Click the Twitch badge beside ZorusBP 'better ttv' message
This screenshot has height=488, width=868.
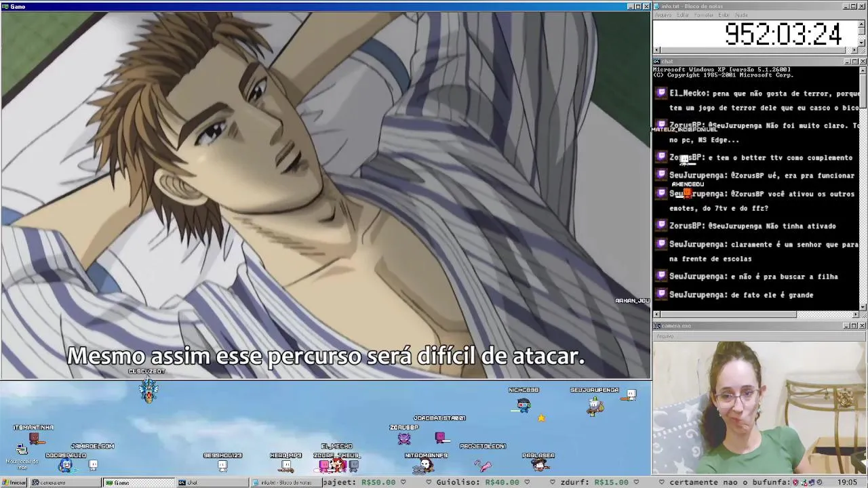(x=661, y=157)
